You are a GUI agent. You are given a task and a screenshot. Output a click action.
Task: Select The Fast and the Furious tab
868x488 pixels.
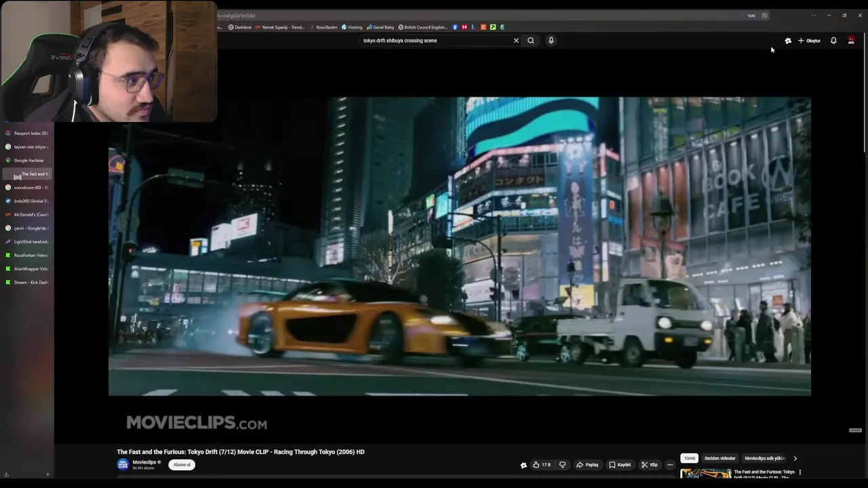pyautogui.click(x=27, y=174)
